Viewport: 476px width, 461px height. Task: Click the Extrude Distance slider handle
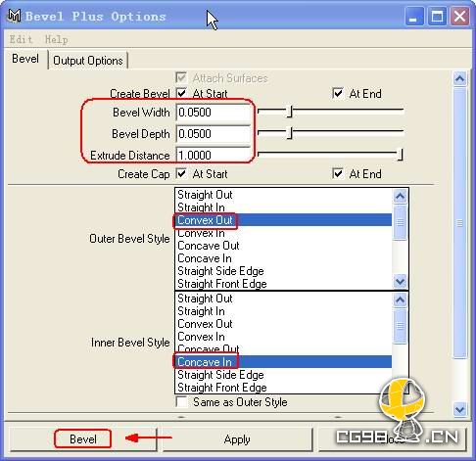pos(400,154)
